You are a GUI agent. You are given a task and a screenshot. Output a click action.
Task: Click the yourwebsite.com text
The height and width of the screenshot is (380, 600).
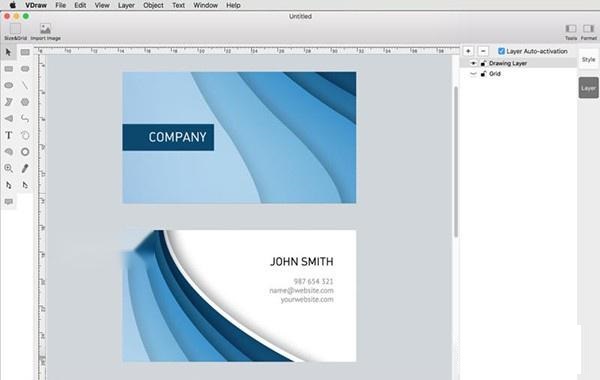click(307, 300)
